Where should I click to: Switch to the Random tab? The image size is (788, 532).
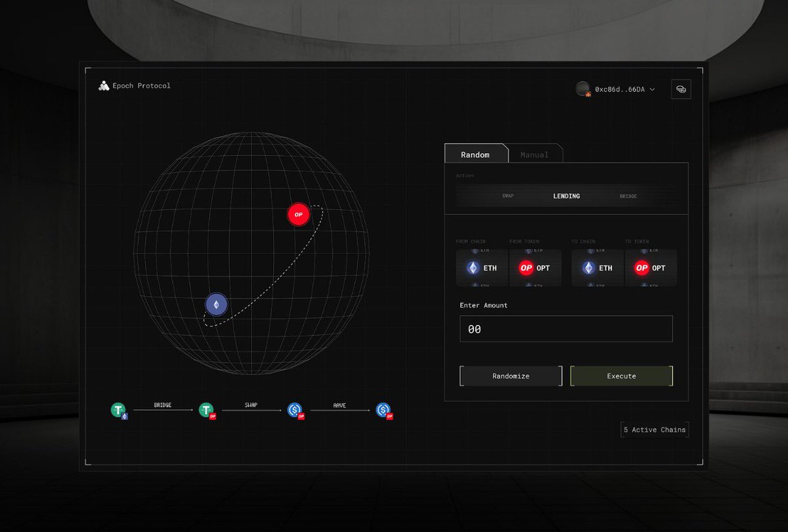(x=475, y=154)
